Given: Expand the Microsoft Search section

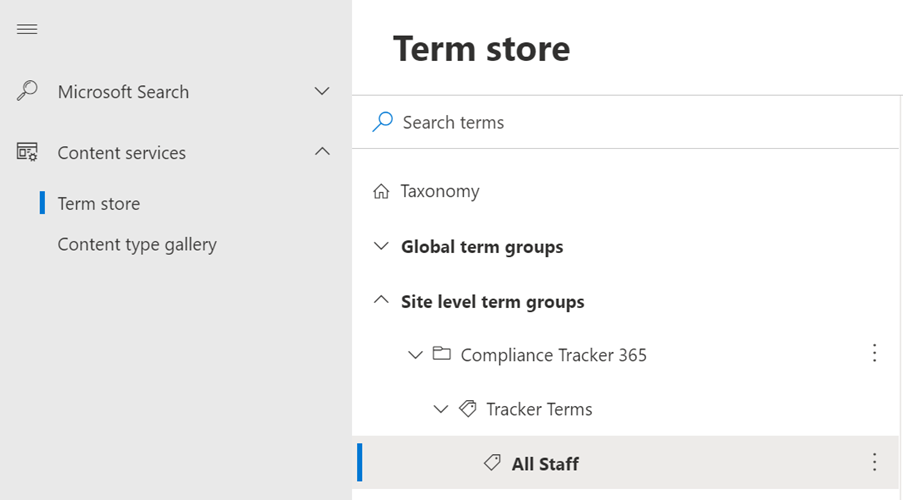Looking at the screenshot, I should coord(322,91).
